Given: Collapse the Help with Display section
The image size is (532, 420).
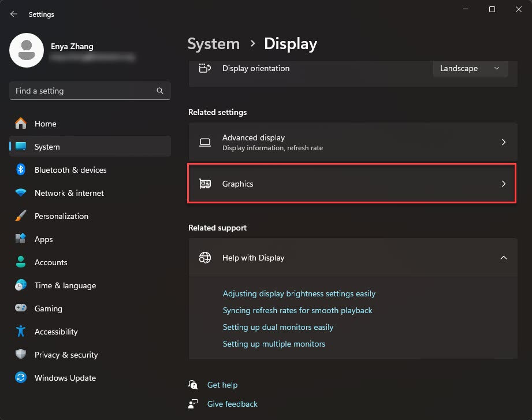Looking at the screenshot, I should (x=503, y=258).
